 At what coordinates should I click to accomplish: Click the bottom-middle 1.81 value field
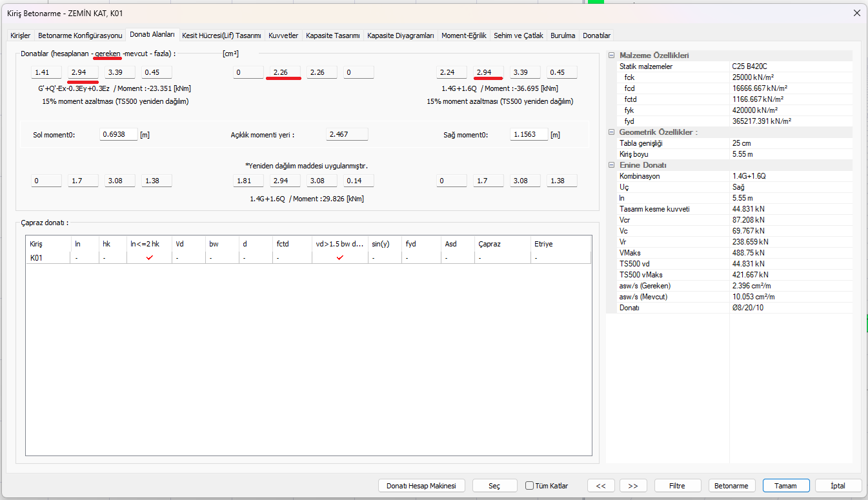coord(248,181)
